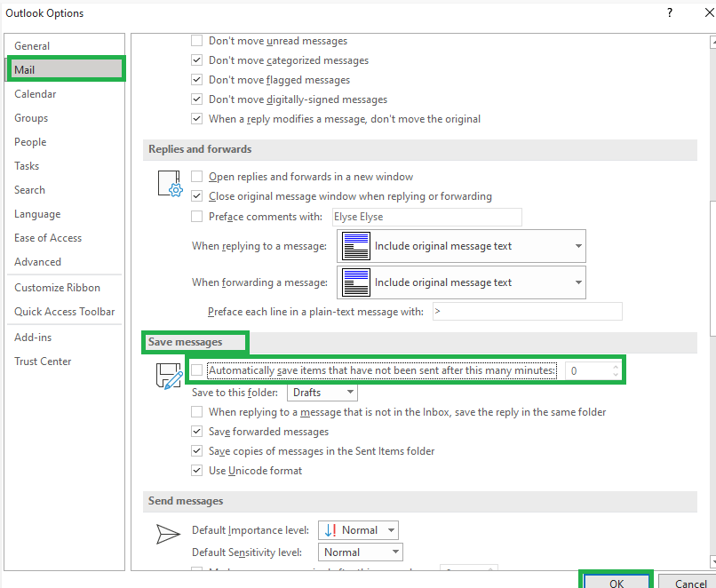Screen dimensions: 716x588
Task: Click the replies and forwards settings icon
Action: [x=171, y=184]
